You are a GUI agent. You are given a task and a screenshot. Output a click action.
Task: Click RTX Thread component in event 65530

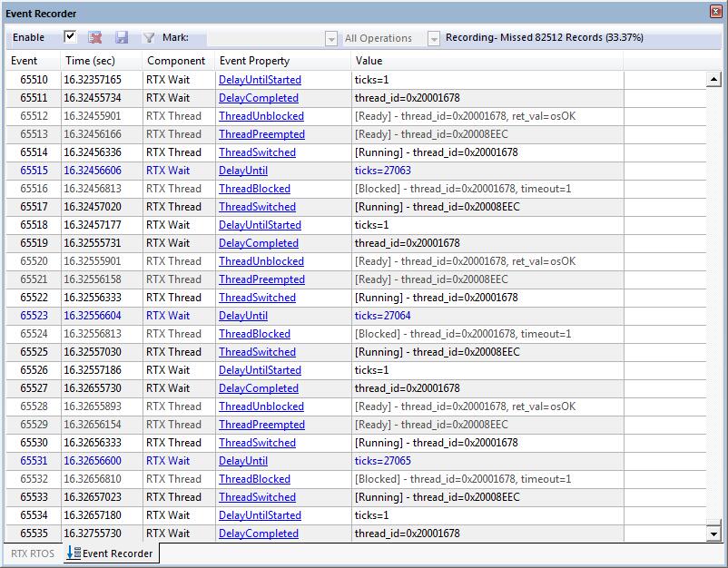pyautogui.click(x=173, y=443)
